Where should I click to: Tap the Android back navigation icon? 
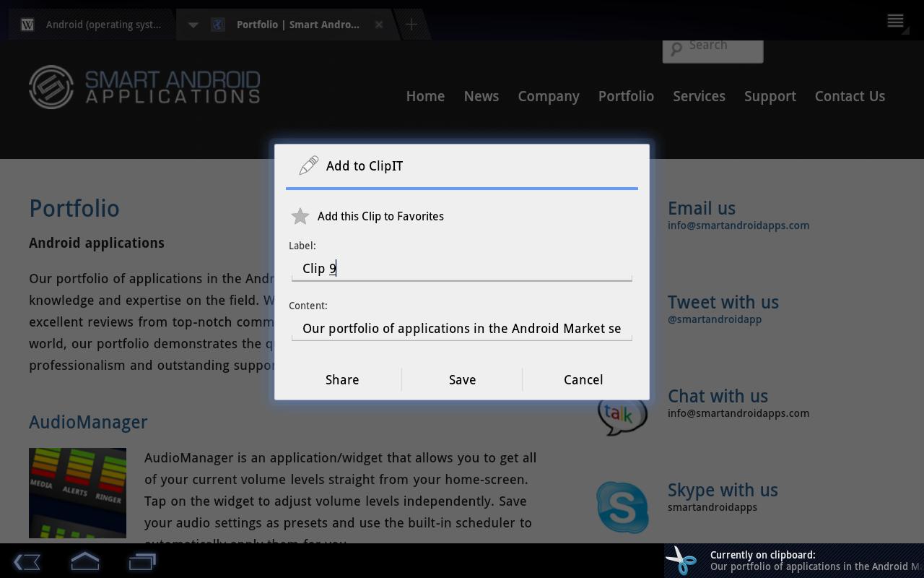[x=27, y=561]
